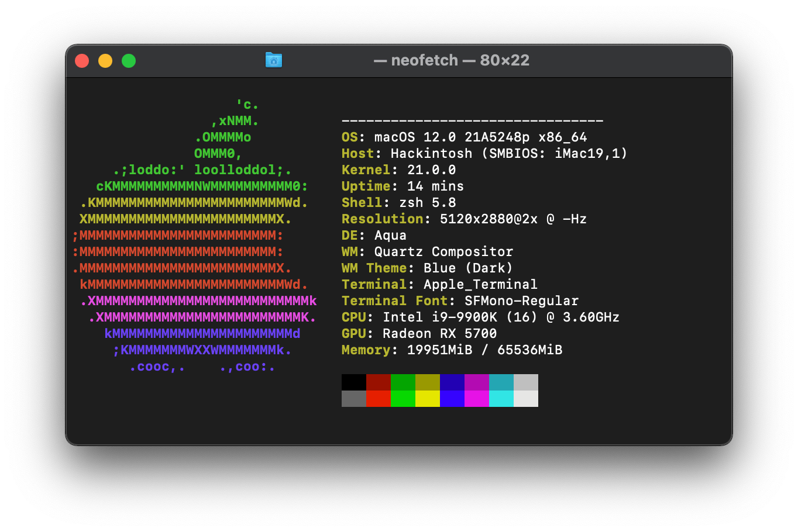Click the WM value "Quartz Compositor"
The image size is (798, 532).
(x=443, y=252)
